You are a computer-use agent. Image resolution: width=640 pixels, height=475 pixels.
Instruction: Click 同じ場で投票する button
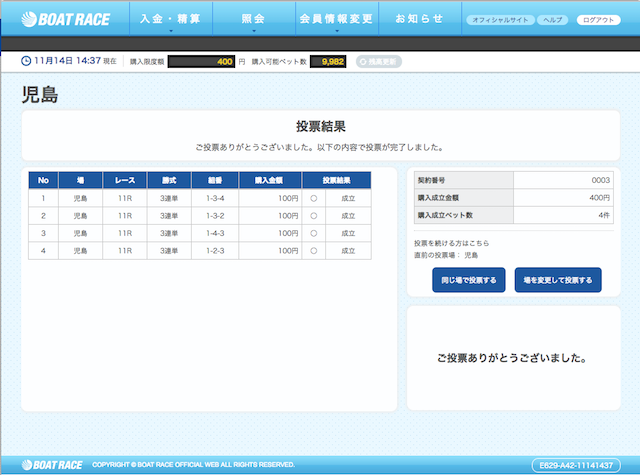pyautogui.click(x=469, y=280)
